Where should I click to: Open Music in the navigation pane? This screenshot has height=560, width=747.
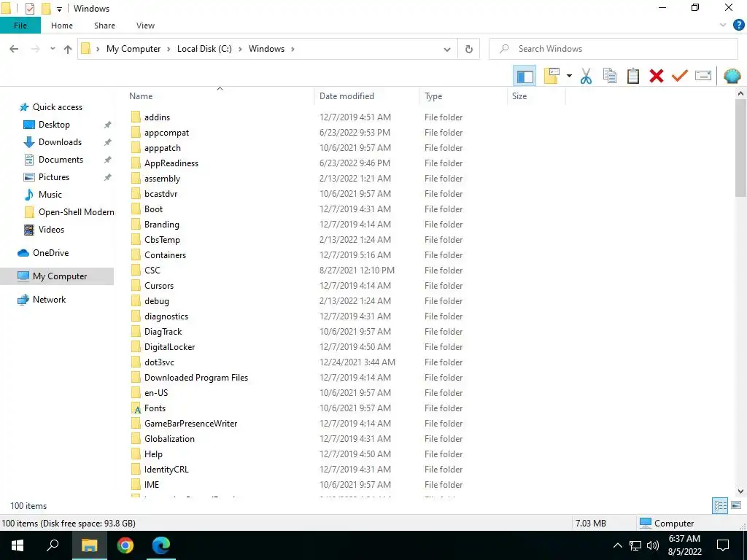coord(50,195)
